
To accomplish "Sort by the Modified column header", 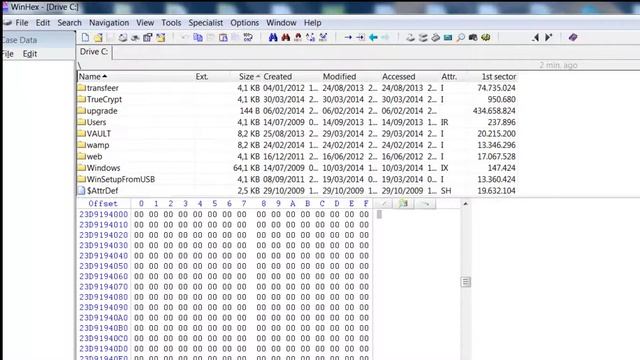I will pyautogui.click(x=339, y=76).
